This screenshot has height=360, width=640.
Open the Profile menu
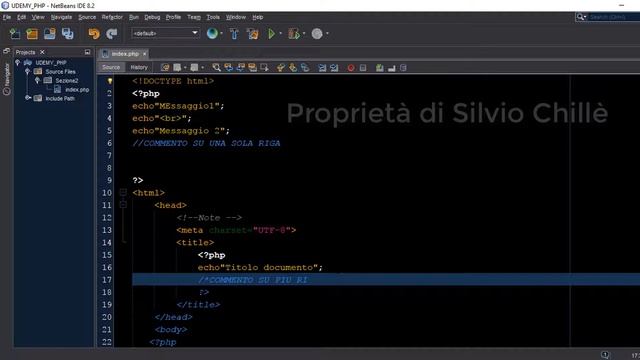pos(173,17)
